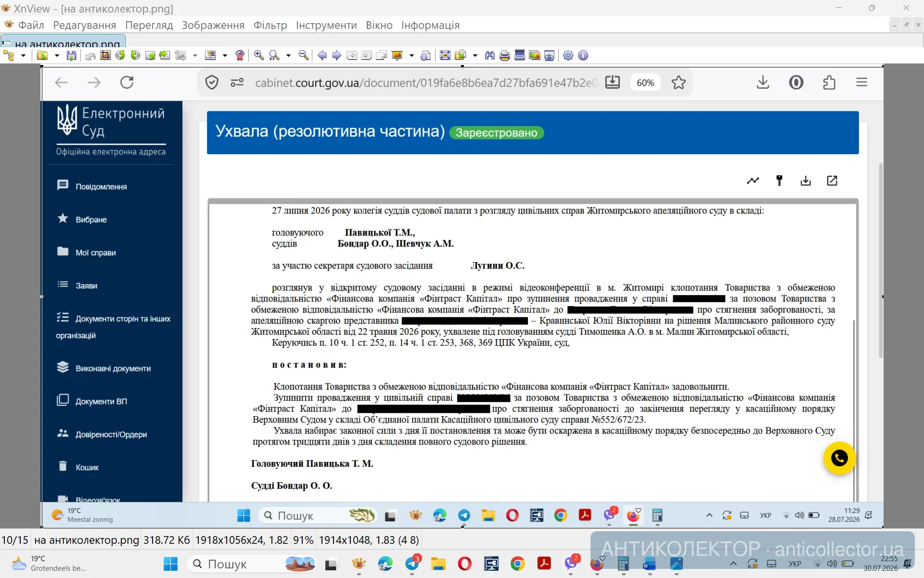Print the image with printer icon
The width and height of the screenshot is (924, 578).
pyautogui.click(x=505, y=55)
